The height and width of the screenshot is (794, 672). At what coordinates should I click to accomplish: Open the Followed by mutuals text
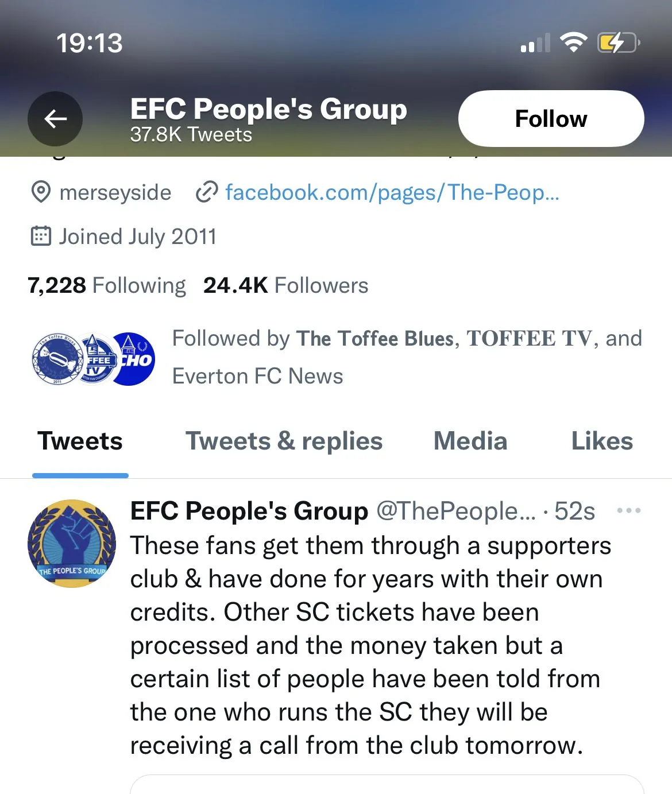pos(407,357)
